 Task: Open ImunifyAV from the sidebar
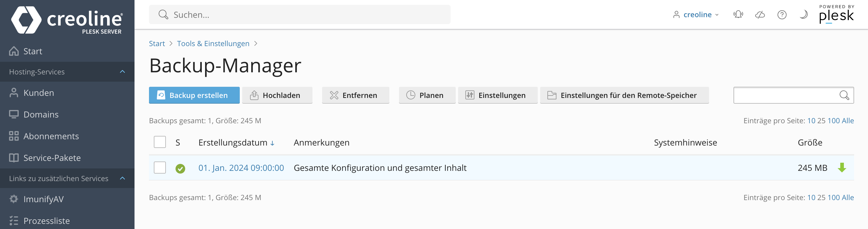pos(43,199)
